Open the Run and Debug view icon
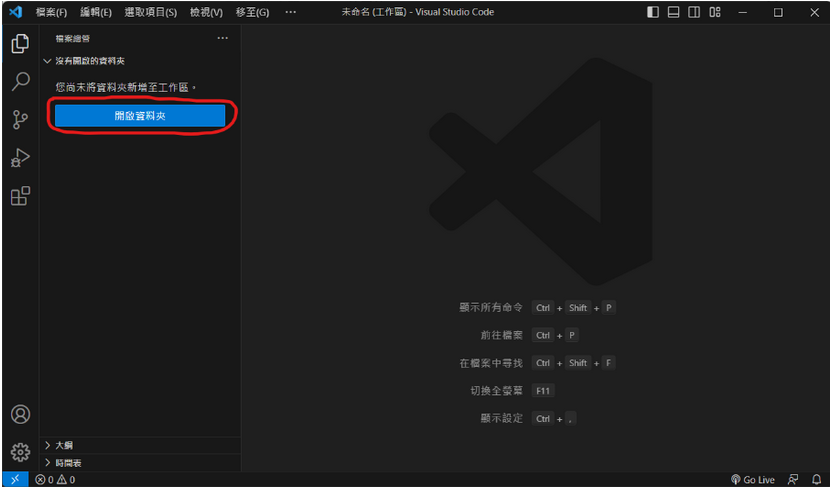The height and width of the screenshot is (489, 832). pyautogui.click(x=20, y=158)
